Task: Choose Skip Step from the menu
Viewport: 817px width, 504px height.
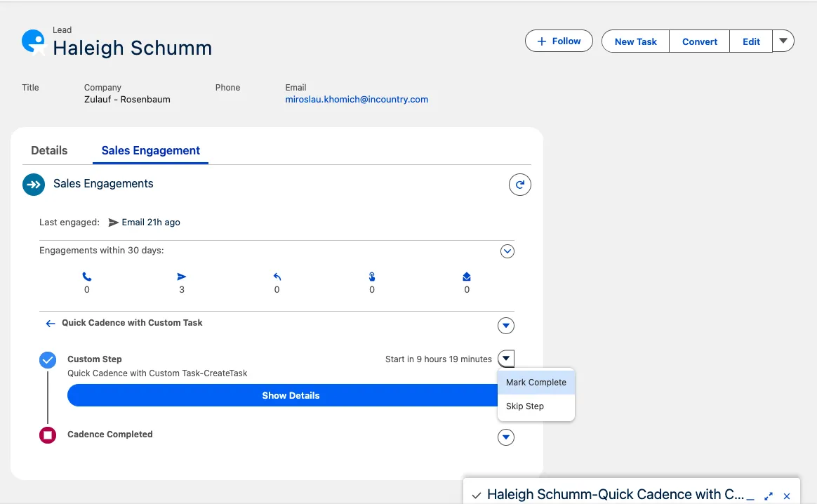Action: click(525, 406)
